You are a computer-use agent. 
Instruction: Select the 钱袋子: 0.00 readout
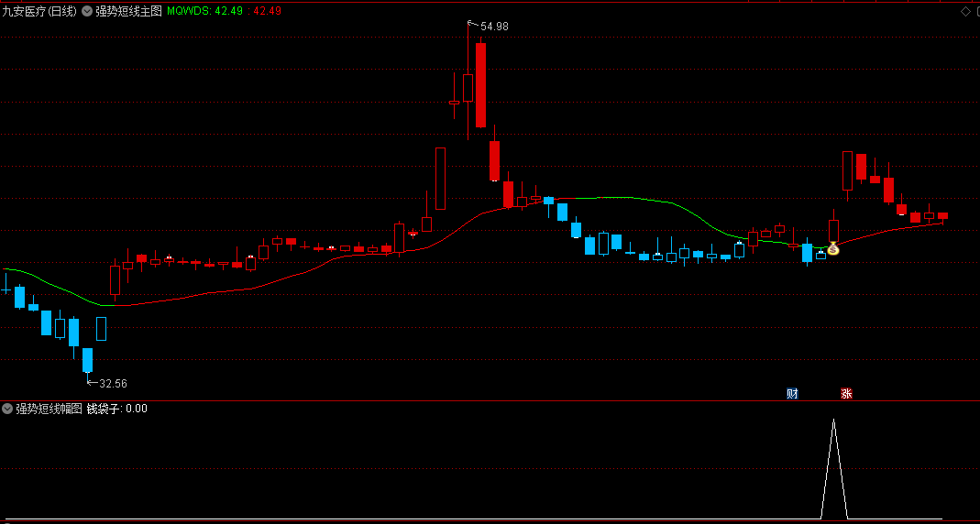point(116,409)
